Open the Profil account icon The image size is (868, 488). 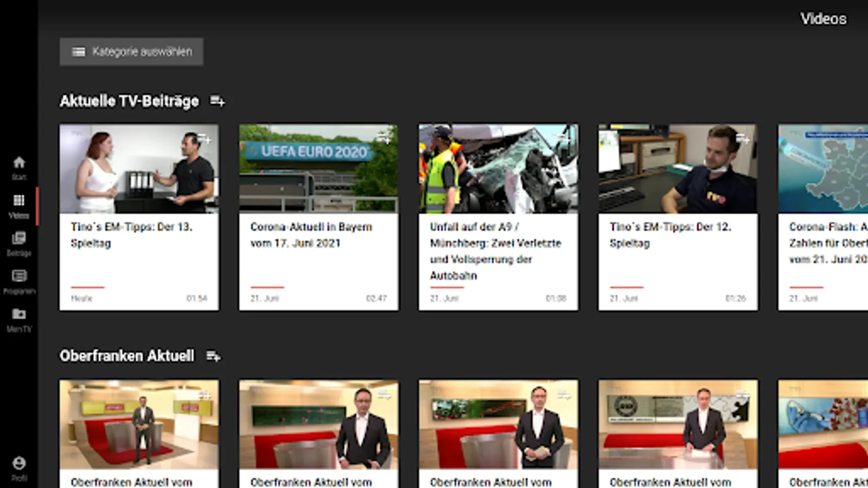[x=19, y=463]
